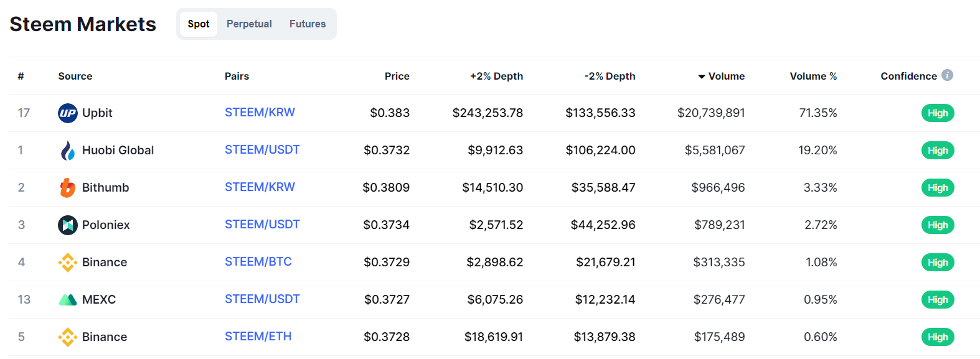Click the Upbit exchange logo

68,113
